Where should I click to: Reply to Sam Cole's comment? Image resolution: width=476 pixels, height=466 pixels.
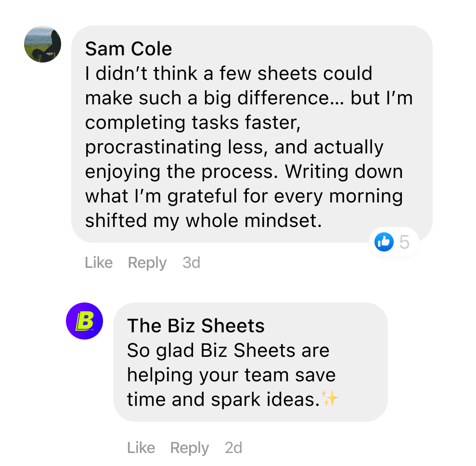click(x=147, y=263)
